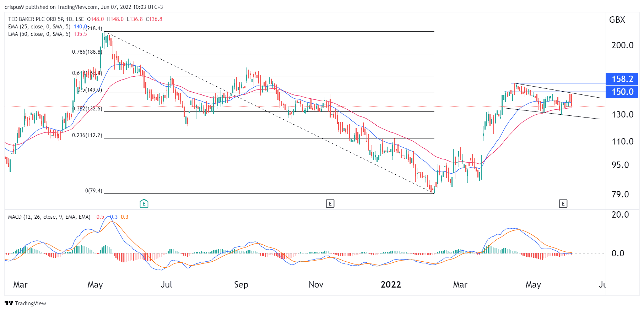
Task: Select the EMA 50 indicator legend
Action: pos(39,34)
